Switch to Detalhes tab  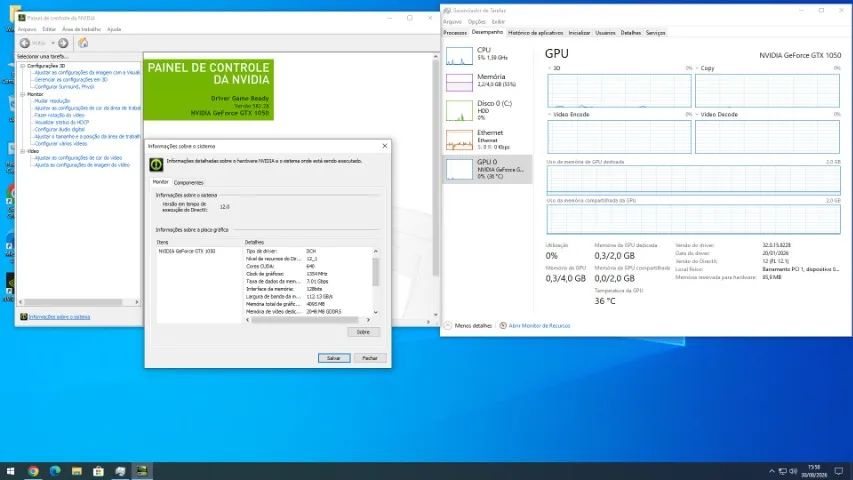(631, 33)
